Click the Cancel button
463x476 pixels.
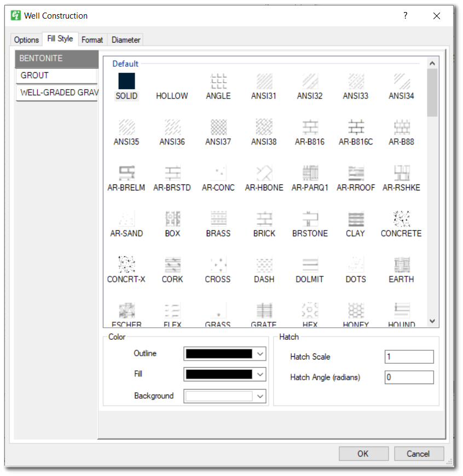tap(419, 454)
